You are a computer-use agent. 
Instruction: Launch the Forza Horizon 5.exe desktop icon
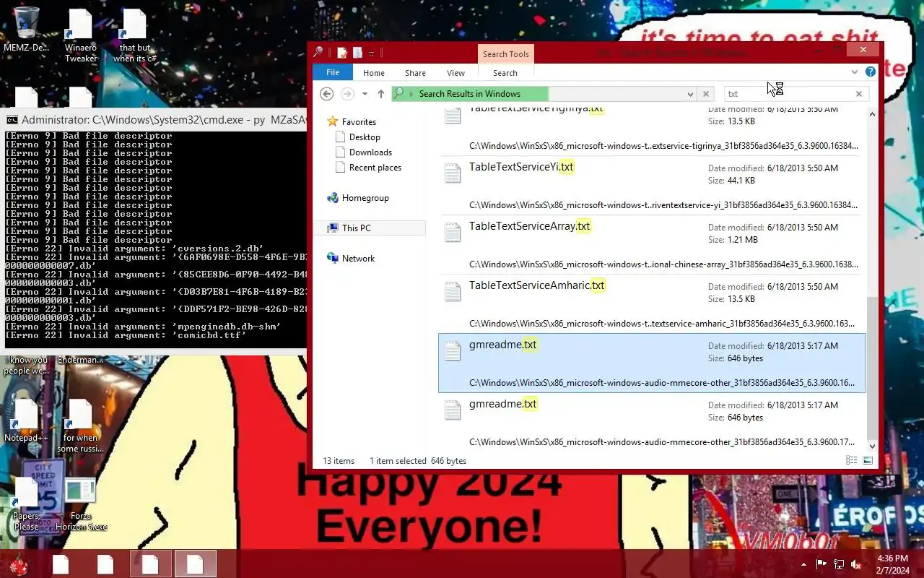[x=80, y=504]
